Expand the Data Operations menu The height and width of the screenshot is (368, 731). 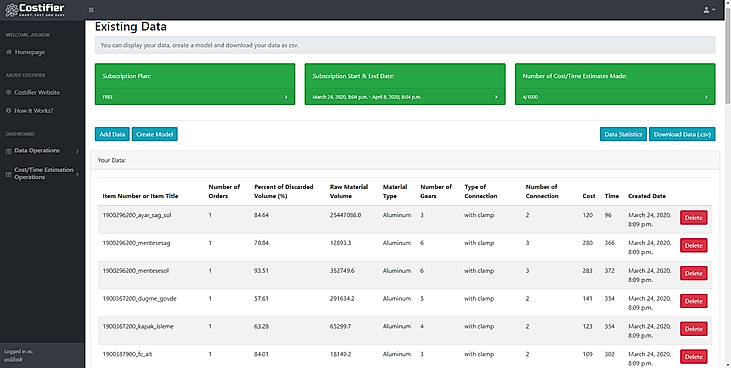click(x=42, y=151)
